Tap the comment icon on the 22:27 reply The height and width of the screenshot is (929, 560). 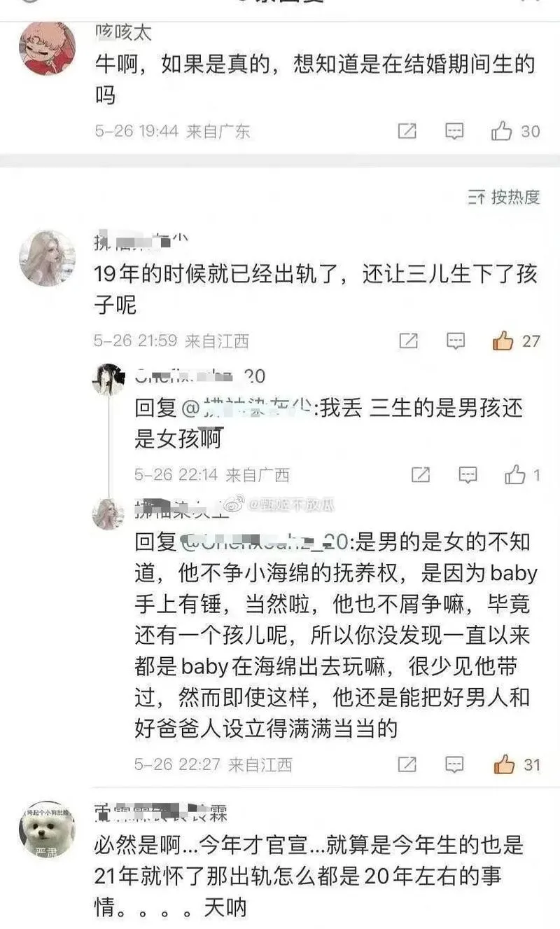(454, 764)
